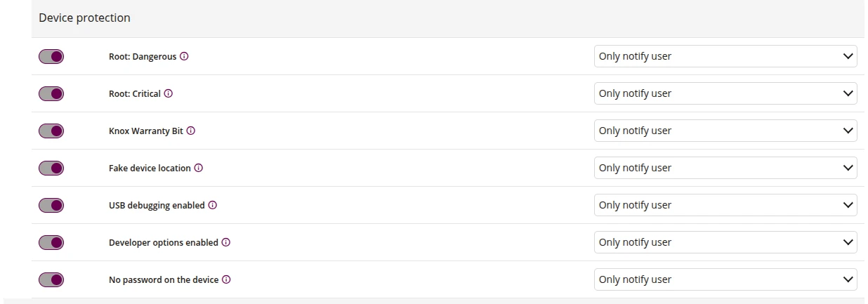The image size is (868, 304).
Task: Turn off Knox Warranty Bit toggle
Action: click(51, 131)
